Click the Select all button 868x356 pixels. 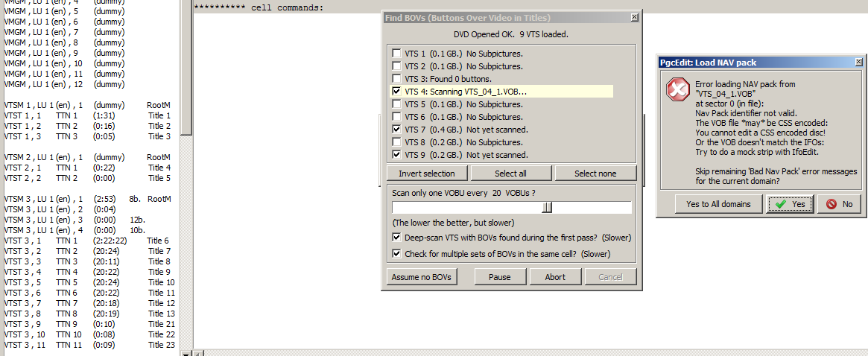[510, 174]
